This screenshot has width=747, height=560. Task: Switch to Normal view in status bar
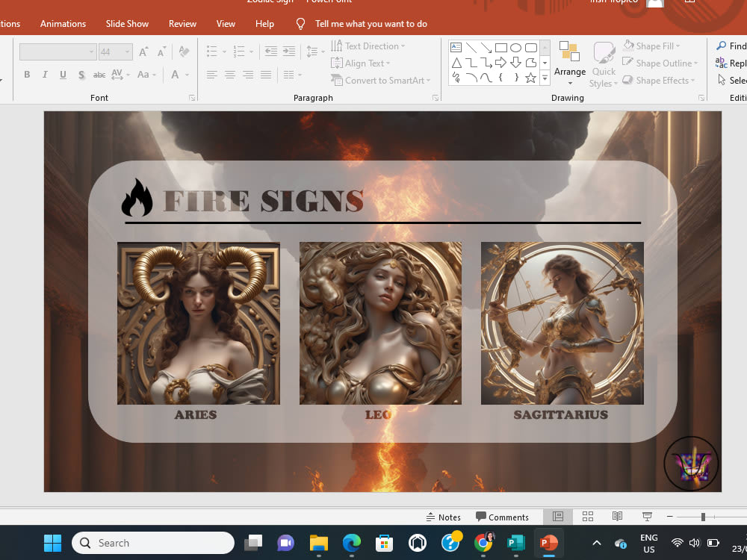(x=558, y=517)
